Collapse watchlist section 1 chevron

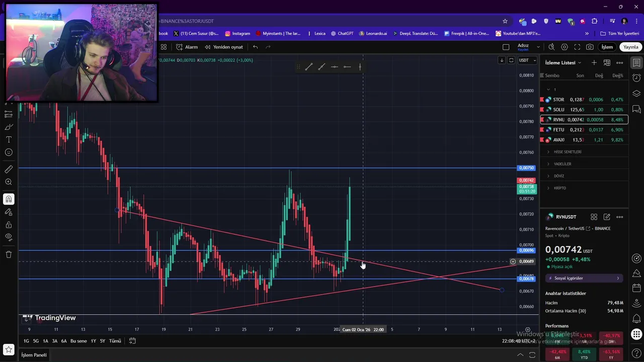[548, 89]
